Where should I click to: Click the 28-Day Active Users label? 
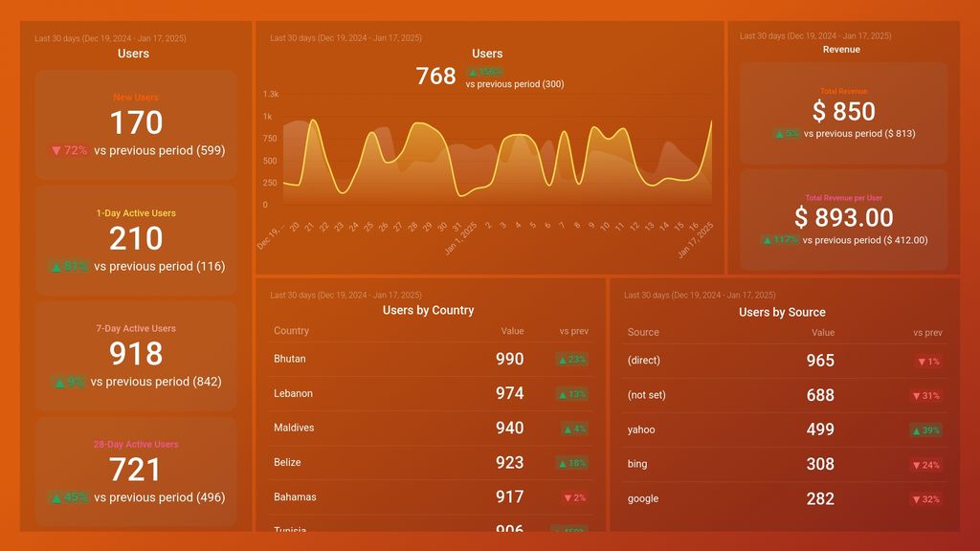point(136,444)
